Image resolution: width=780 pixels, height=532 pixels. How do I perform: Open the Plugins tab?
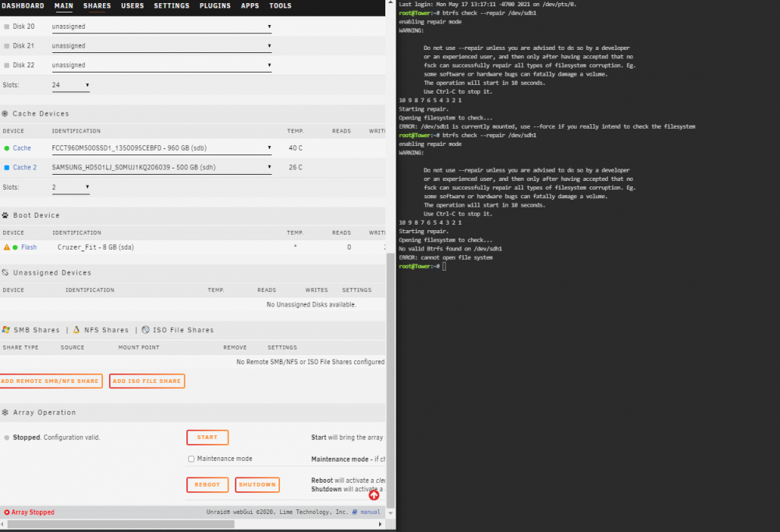point(215,6)
